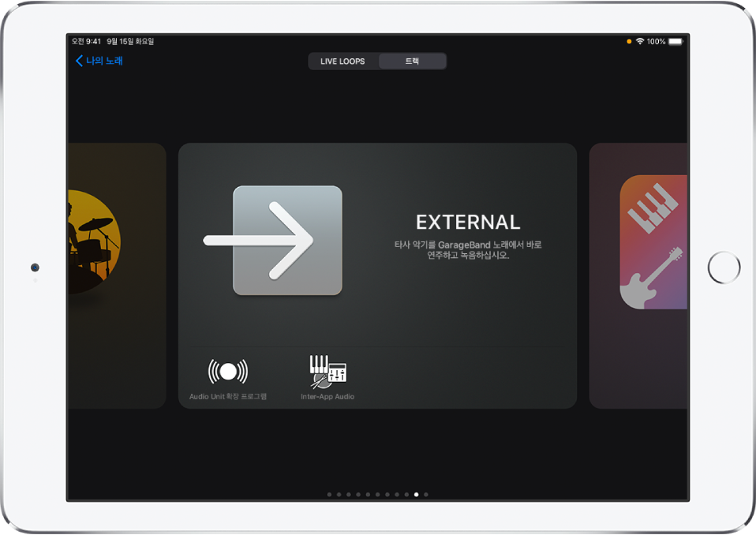Tap the first page indicator dot
Image resolution: width=756 pixels, height=535 pixels.
pos(329,495)
